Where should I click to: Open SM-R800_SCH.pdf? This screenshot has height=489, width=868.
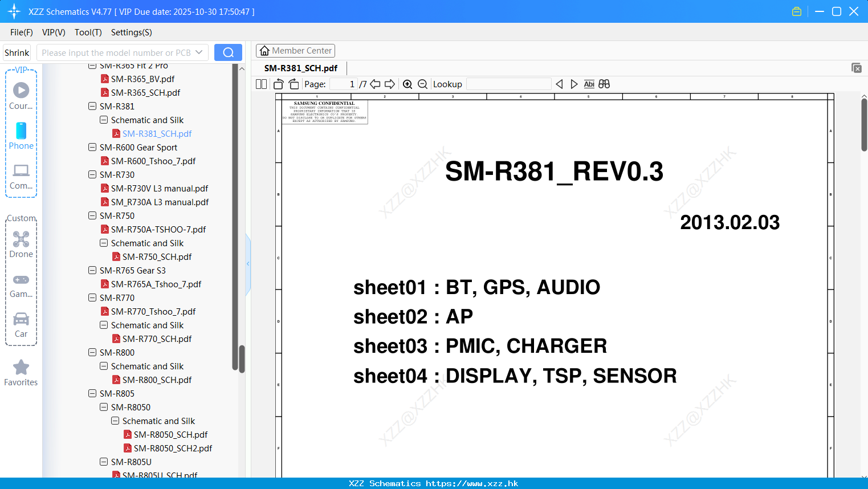point(157,380)
